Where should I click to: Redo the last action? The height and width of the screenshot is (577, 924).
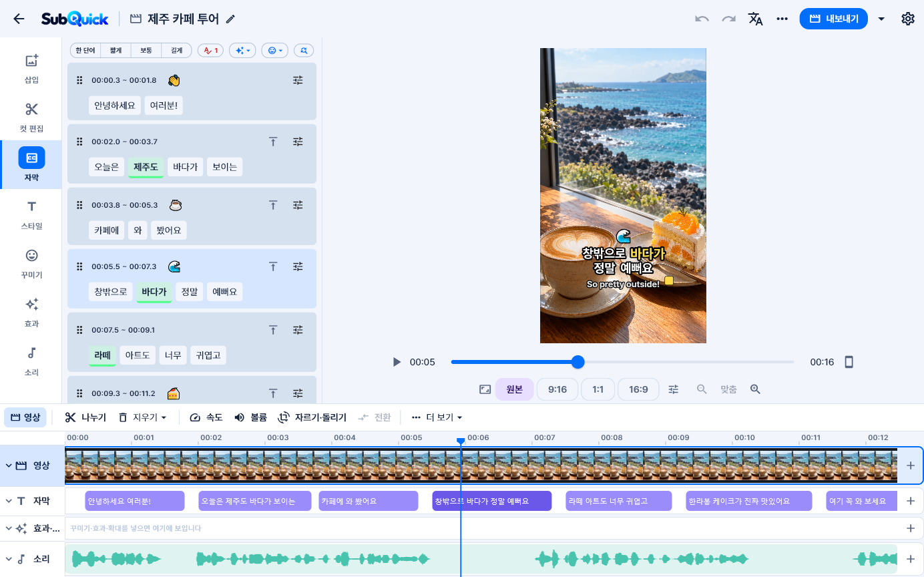[728, 19]
